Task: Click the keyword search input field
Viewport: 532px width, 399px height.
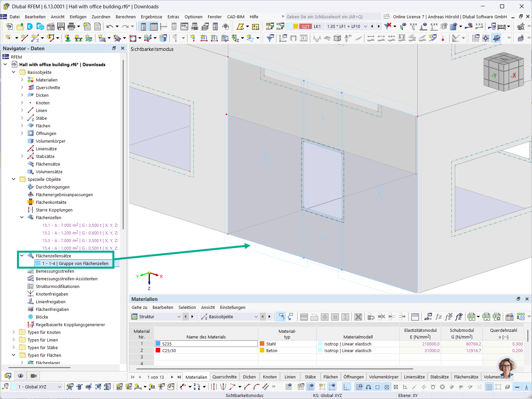Action: (332, 16)
